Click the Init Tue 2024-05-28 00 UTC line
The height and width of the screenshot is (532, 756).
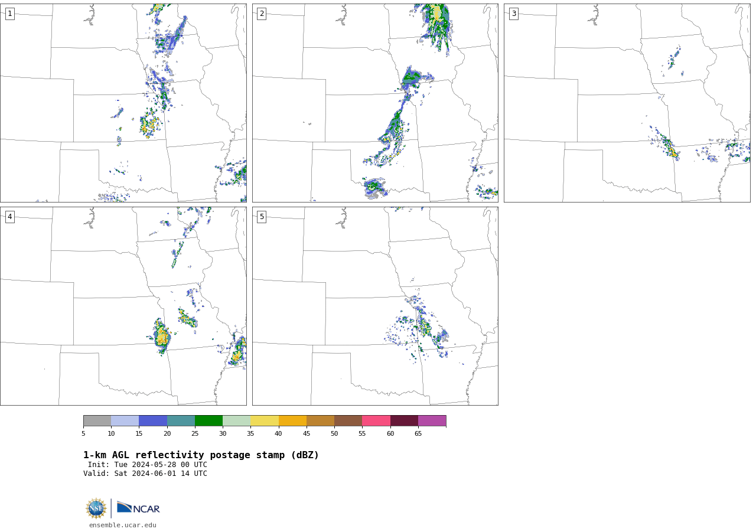pyautogui.click(x=148, y=465)
